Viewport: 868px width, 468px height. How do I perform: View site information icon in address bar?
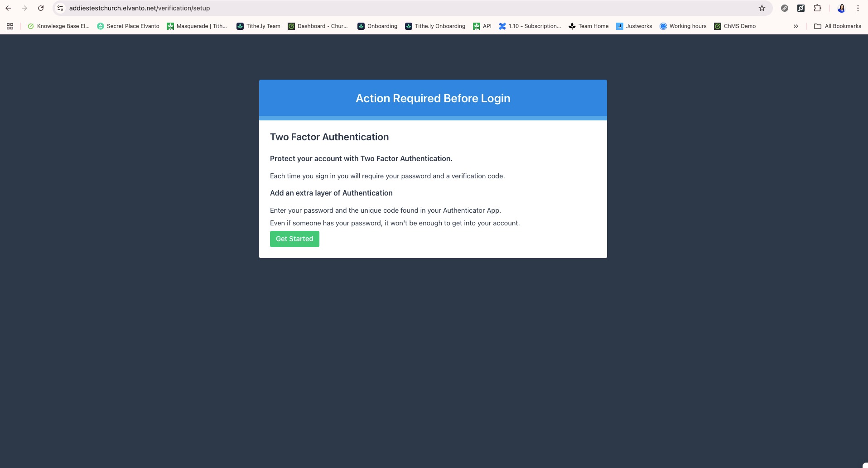[x=60, y=8]
